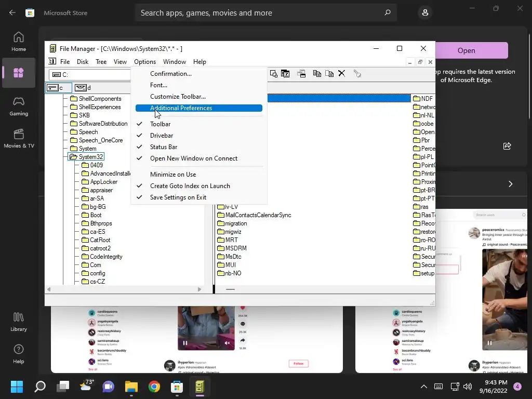Open the Windows Start menu
This screenshot has height=399, width=532.
coord(17,387)
